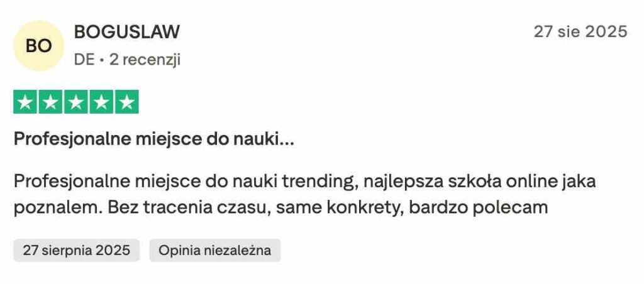The height and width of the screenshot is (284, 644).
Task: Click the fifth rating star
Action: [126, 102]
